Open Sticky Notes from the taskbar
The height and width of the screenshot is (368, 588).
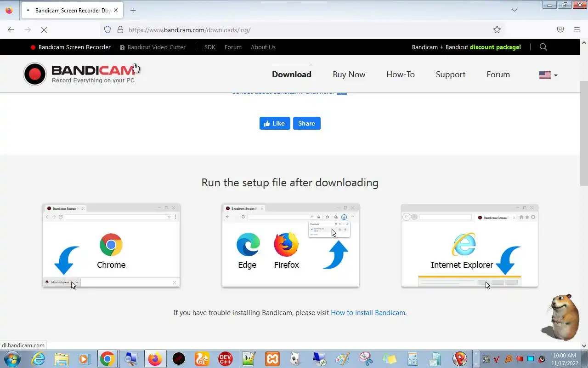coord(390,359)
